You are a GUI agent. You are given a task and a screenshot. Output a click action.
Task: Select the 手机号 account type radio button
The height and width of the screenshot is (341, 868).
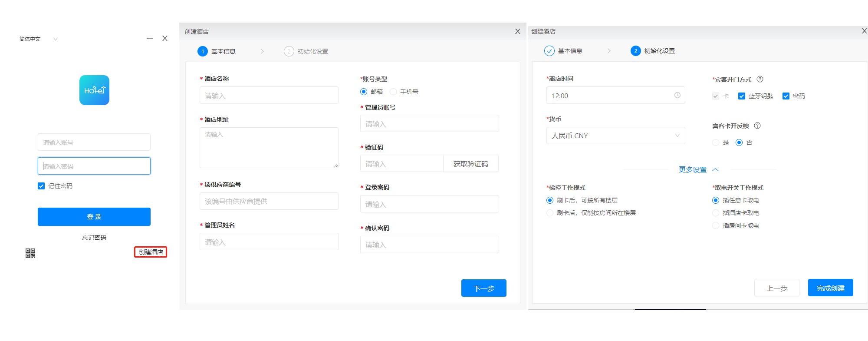[393, 92]
